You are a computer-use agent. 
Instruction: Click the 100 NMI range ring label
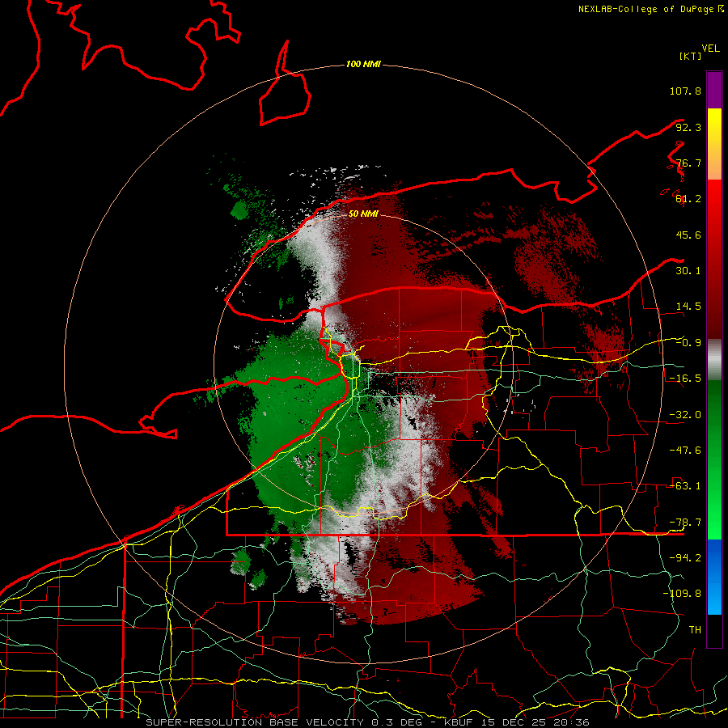coord(363,64)
